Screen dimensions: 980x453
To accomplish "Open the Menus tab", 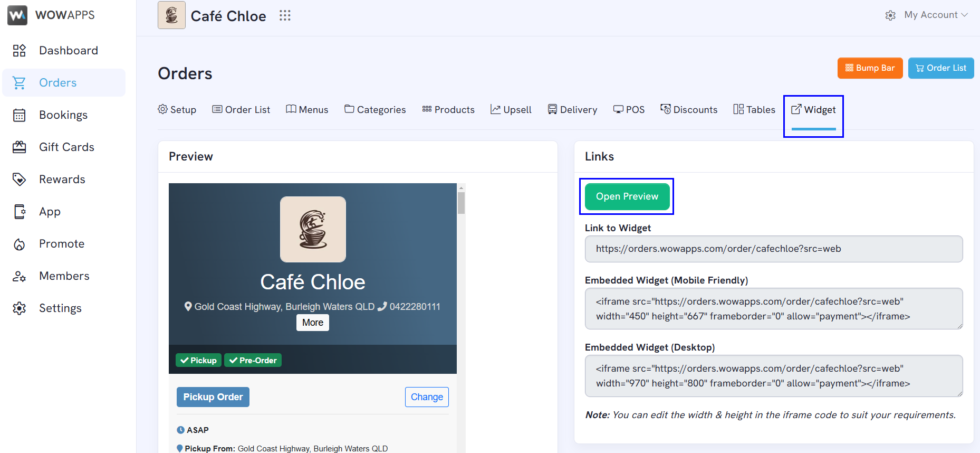I will coord(307,109).
